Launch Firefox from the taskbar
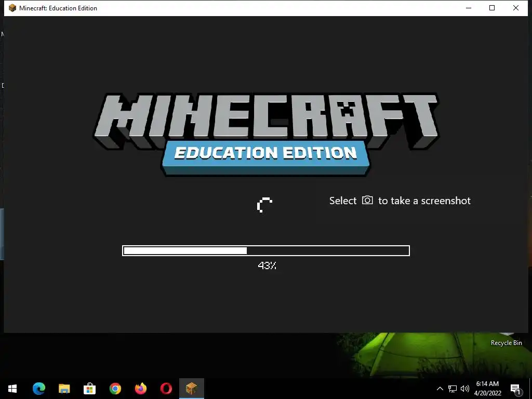The image size is (532, 399). pyautogui.click(x=140, y=389)
